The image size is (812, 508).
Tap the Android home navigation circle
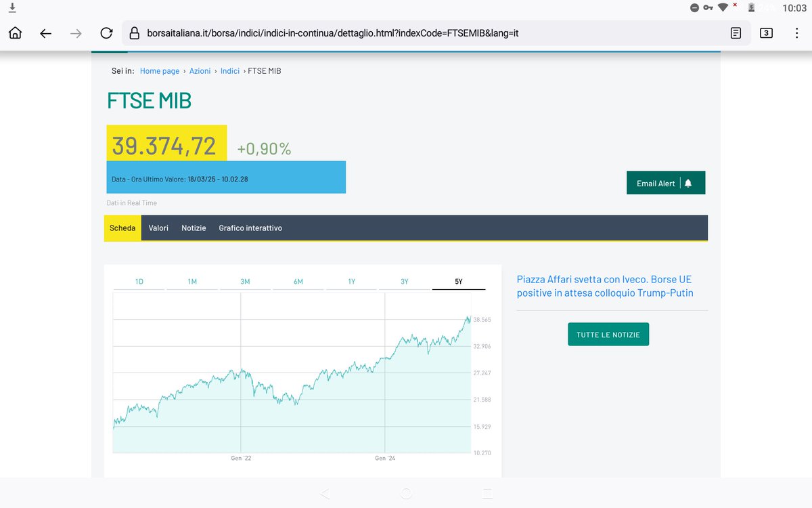coord(406,493)
